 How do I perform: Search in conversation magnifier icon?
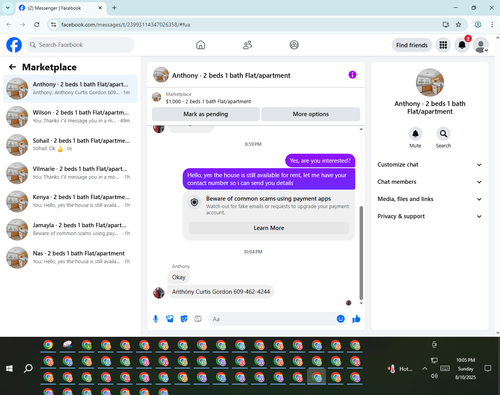(443, 134)
